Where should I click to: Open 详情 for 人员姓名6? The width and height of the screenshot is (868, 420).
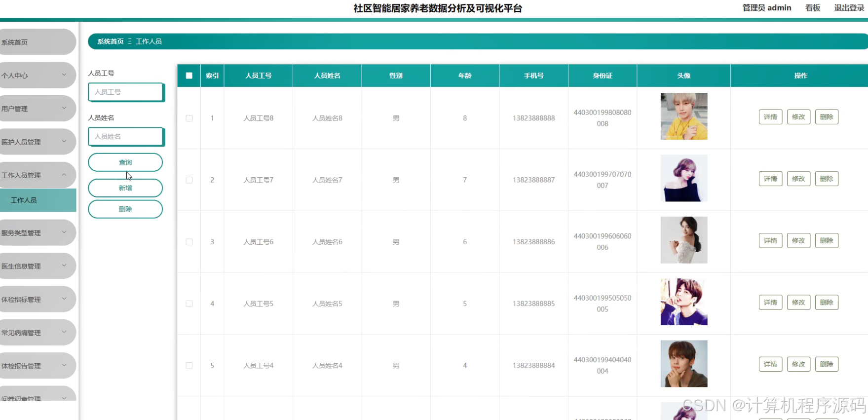pos(770,240)
